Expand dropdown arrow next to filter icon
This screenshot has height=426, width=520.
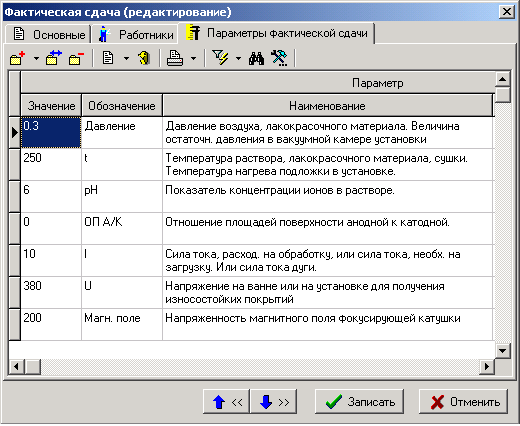point(238,59)
